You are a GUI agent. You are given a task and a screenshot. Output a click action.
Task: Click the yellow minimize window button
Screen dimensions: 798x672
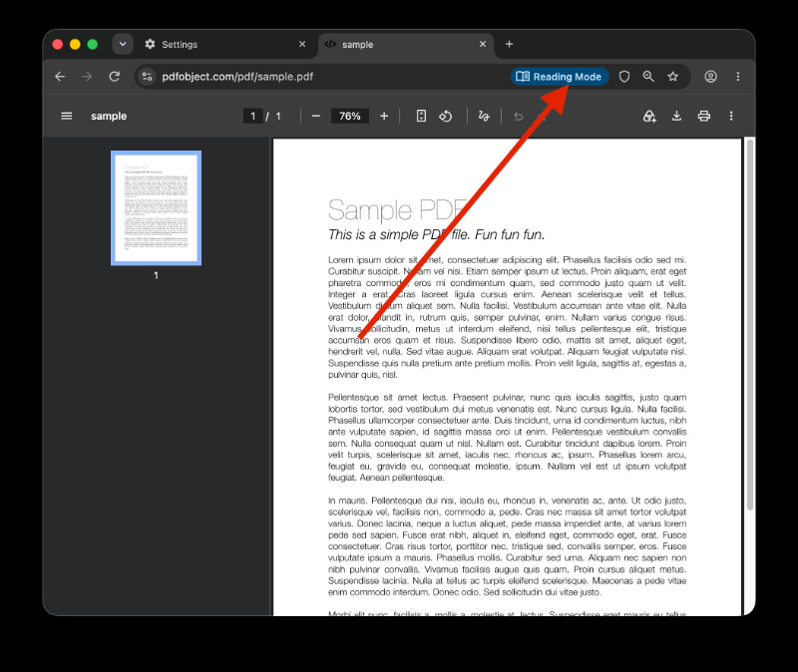click(75, 44)
